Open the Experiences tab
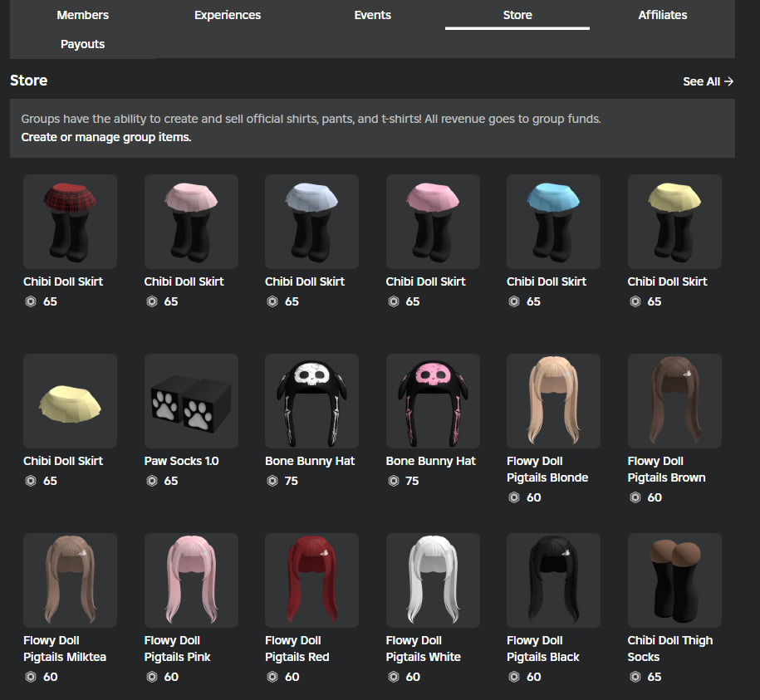 227,14
